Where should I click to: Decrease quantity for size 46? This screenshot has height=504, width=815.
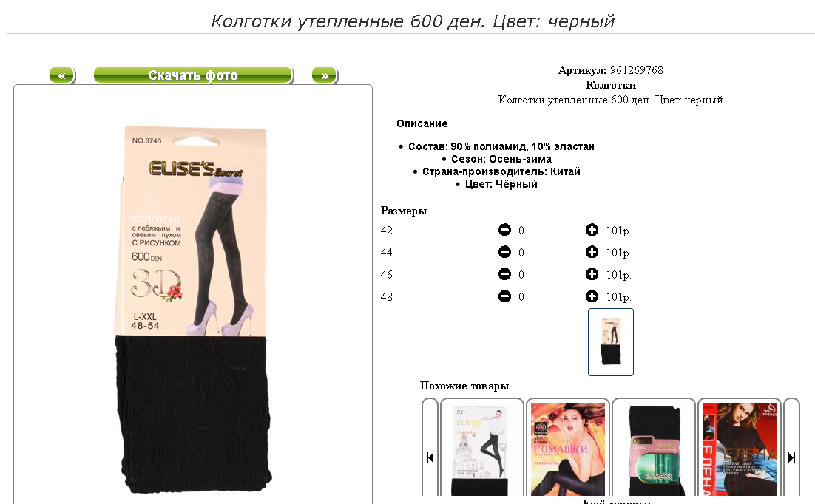coord(504,274)
